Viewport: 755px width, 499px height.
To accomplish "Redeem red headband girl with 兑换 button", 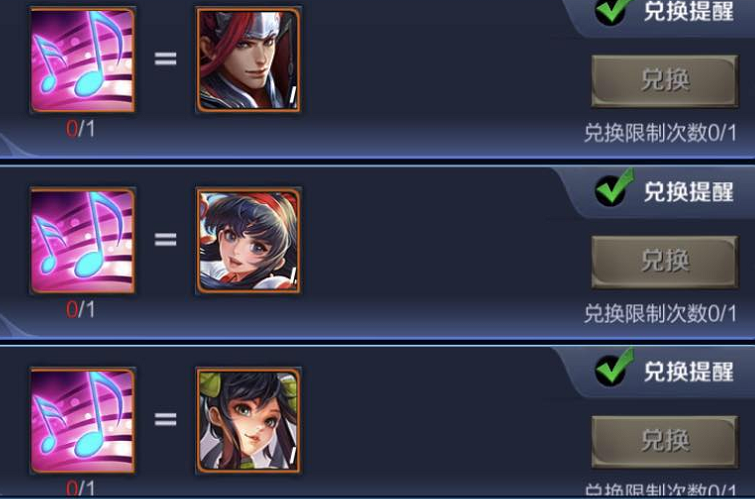I will click(x=664, y=261).
